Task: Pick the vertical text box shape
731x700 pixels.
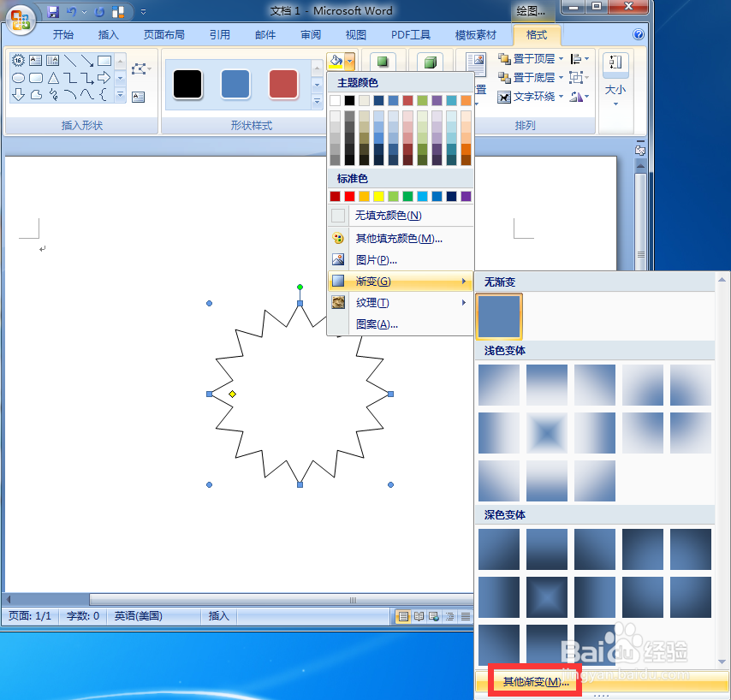Action: pyautogui.click(x=53, y=60)
